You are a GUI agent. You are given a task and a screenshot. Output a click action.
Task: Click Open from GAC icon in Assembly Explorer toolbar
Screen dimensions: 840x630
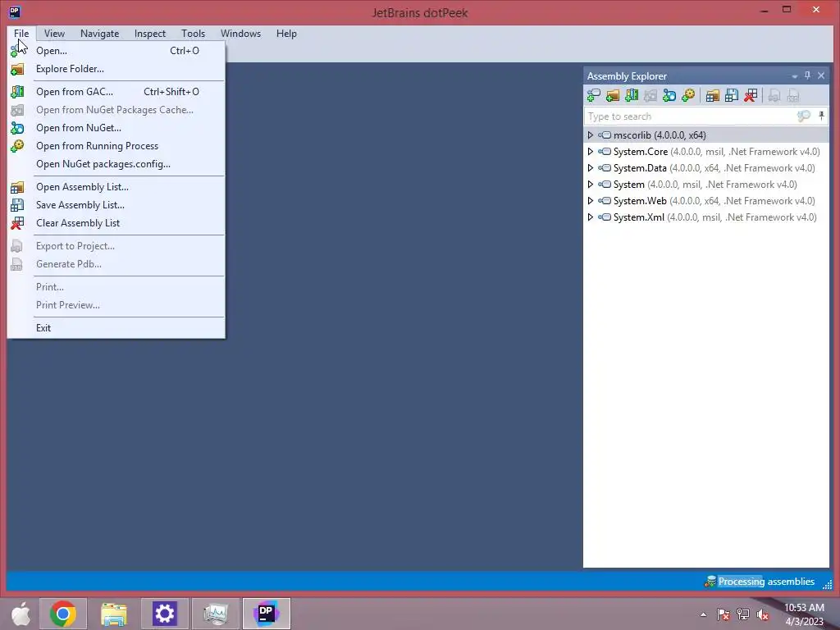632,95
